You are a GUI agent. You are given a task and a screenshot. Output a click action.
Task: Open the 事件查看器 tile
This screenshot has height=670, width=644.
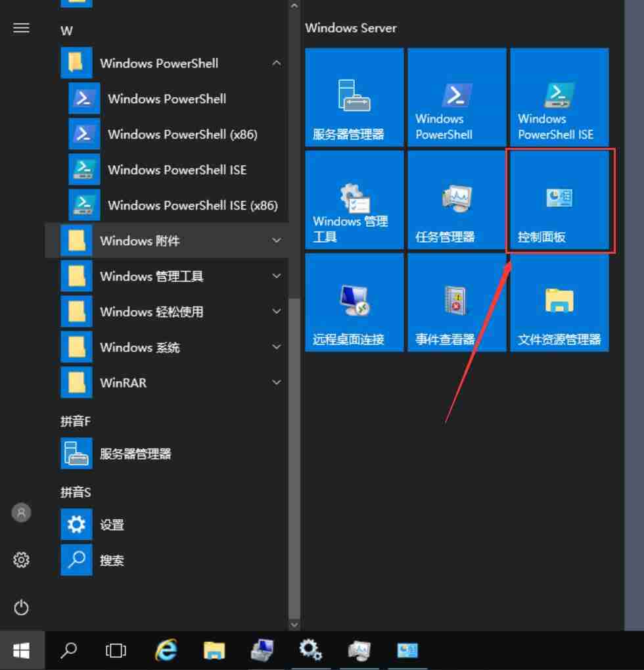click(x=456, y=303)
